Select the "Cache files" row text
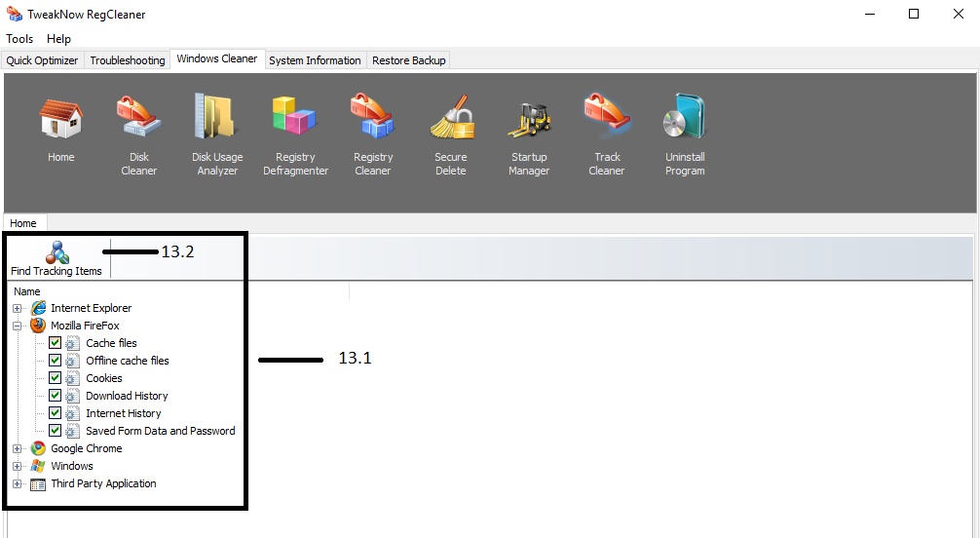The width and height of the screenshot is (980, 538). pyautogui.click(x=111, y=343)
